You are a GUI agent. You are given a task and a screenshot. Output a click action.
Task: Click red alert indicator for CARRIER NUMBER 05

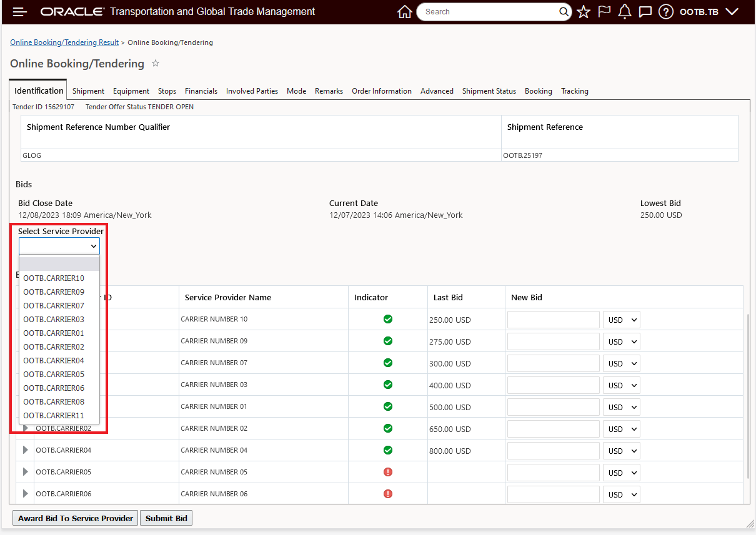click(388, 472)
